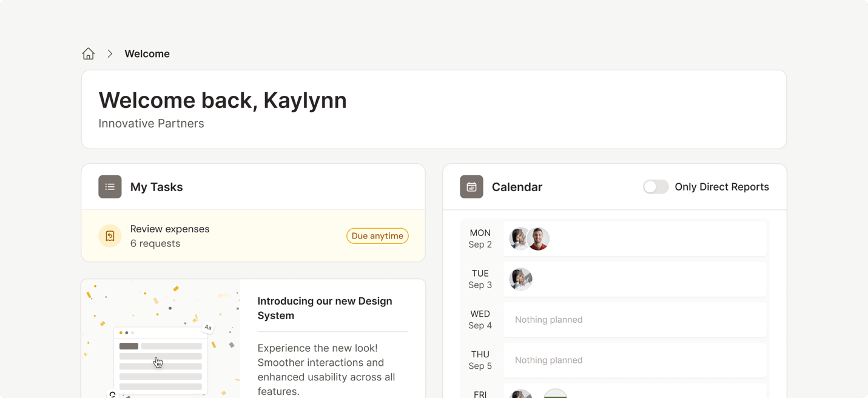
Task: Click the Due anytime badge
Action: (x=377, y=236)
